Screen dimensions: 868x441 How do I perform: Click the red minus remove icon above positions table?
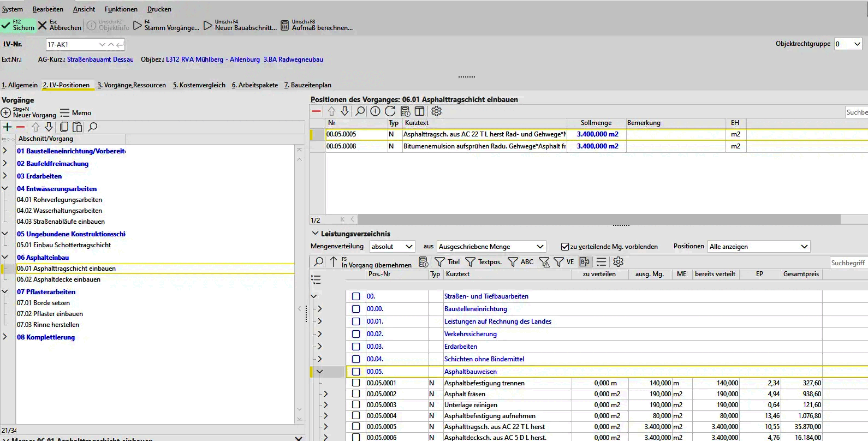pos(317,111)
